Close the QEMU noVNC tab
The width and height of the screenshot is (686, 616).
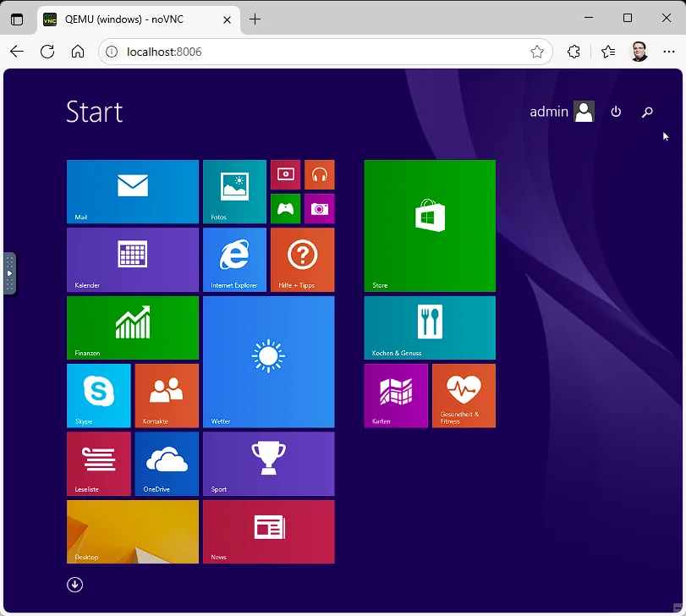coord(227,19)
